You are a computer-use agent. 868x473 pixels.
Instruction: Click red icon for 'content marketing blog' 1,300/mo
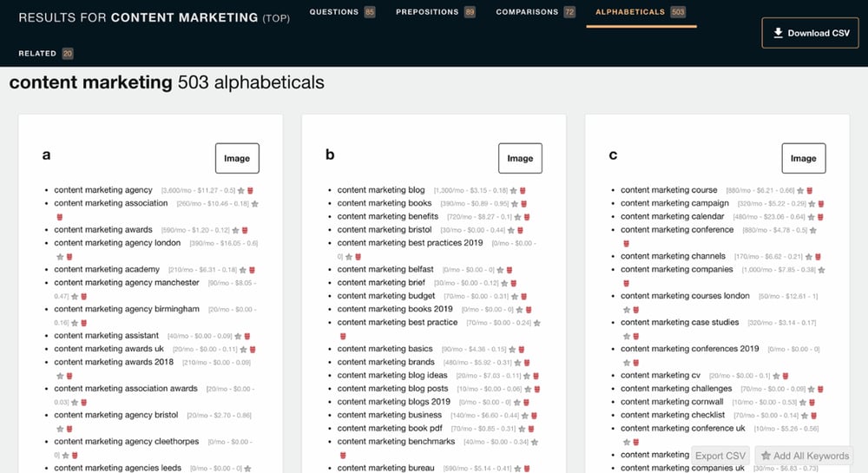click(x=523, y=190)
